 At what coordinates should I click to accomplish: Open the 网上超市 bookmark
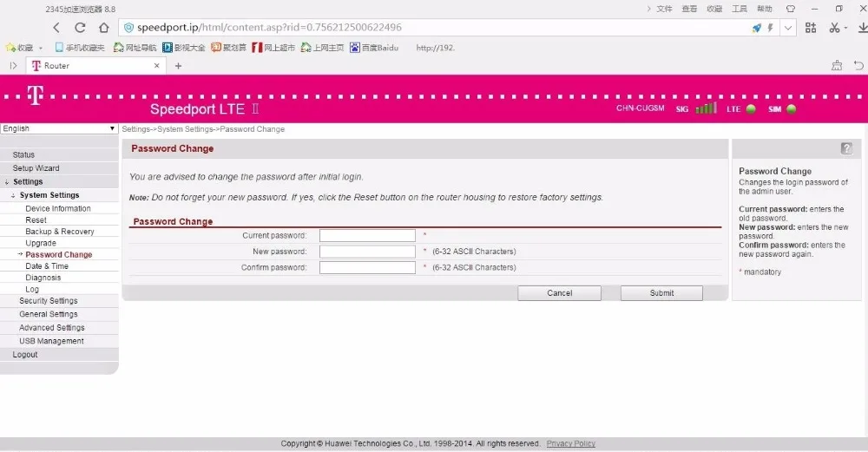pos(273,48)
